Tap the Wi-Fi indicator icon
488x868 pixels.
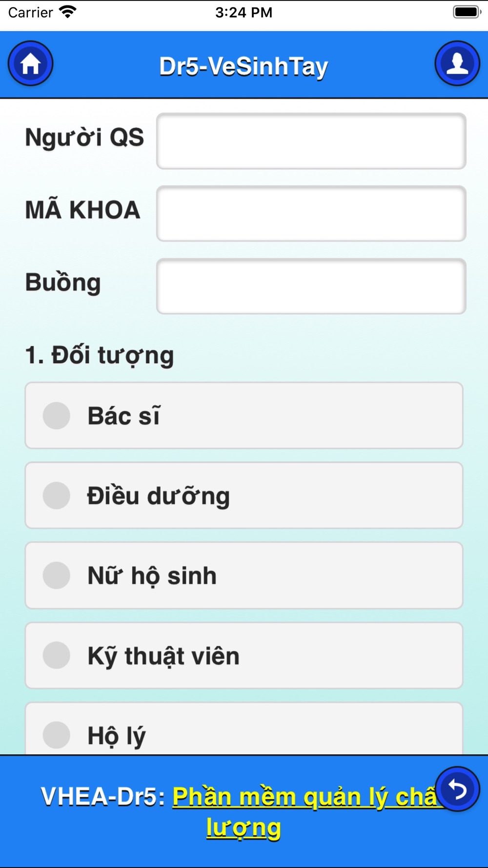[x=68, y=12]
